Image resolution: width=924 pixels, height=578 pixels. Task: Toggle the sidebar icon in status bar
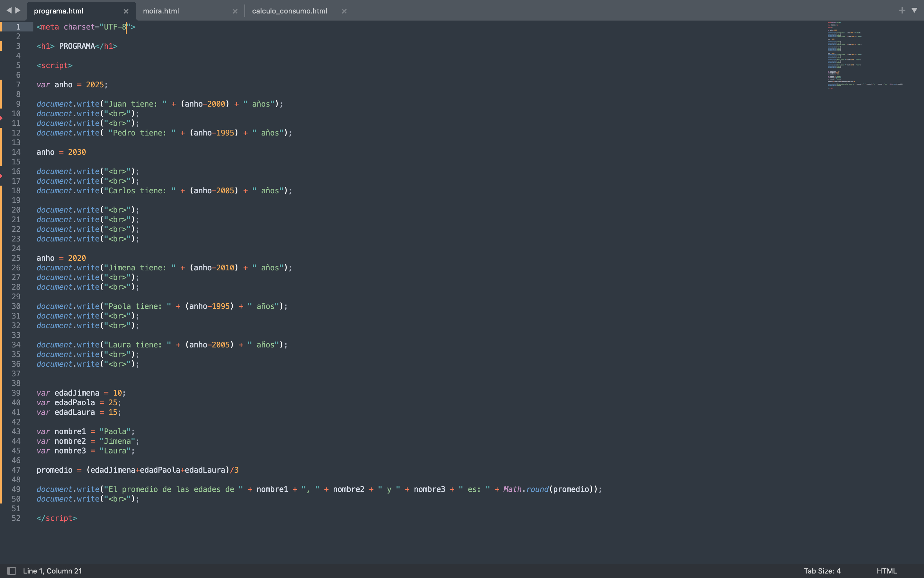12,571
